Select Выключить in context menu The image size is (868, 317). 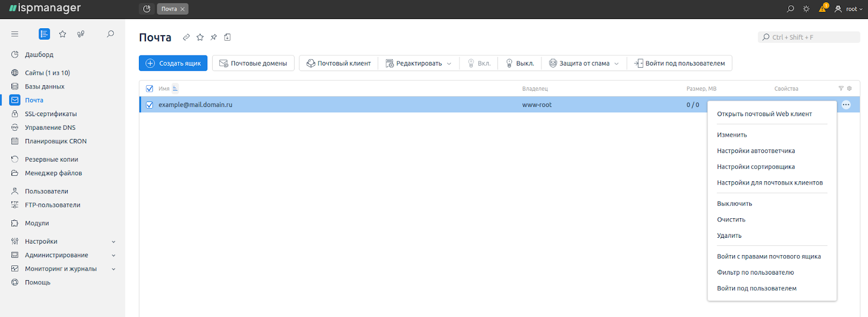[735, 204]
